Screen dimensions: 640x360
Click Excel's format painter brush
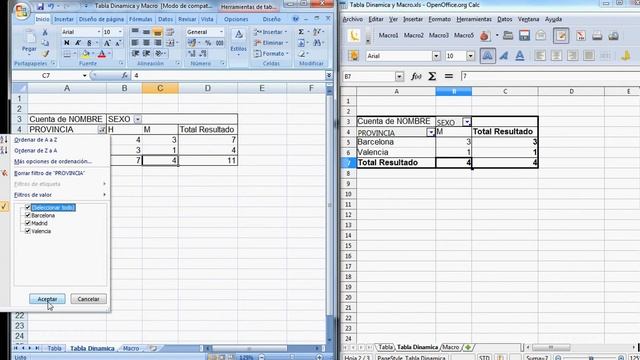pos(45,54)
